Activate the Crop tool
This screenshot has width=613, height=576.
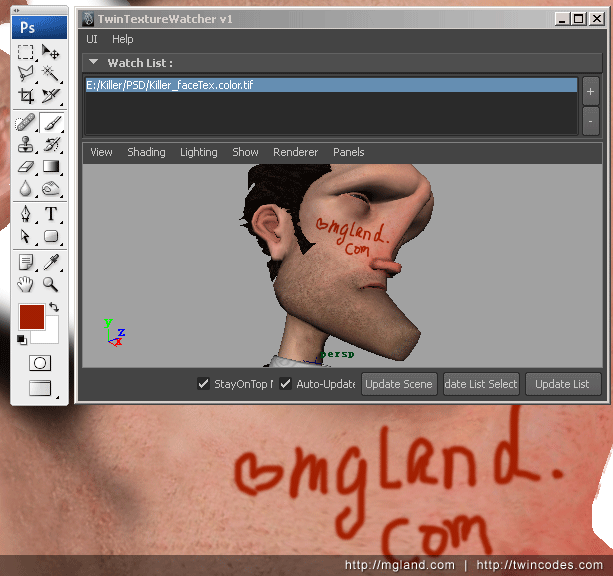(26, 98)
